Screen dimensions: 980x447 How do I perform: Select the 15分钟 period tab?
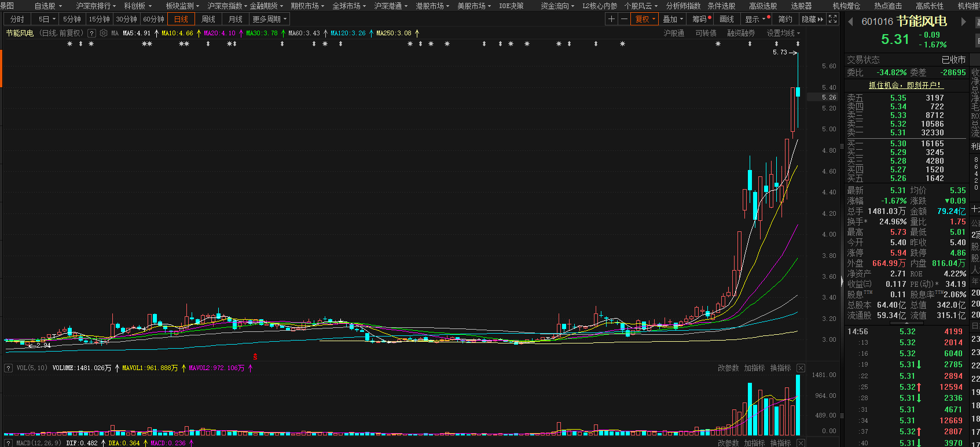click(x=99, y=19)
